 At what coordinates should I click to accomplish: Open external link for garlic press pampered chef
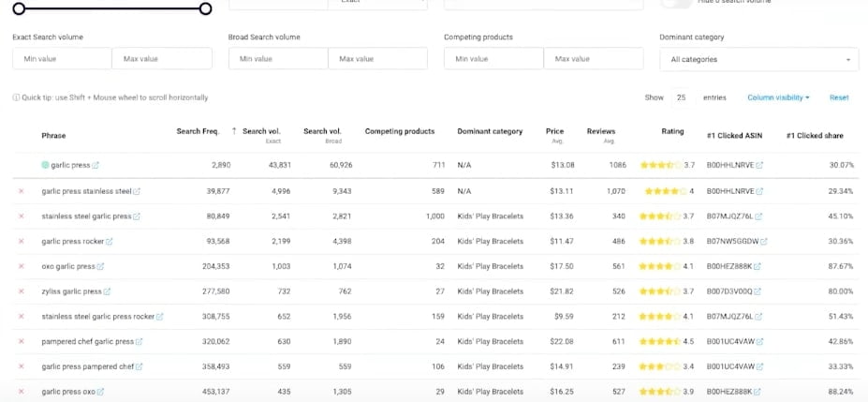coord(139,366)
